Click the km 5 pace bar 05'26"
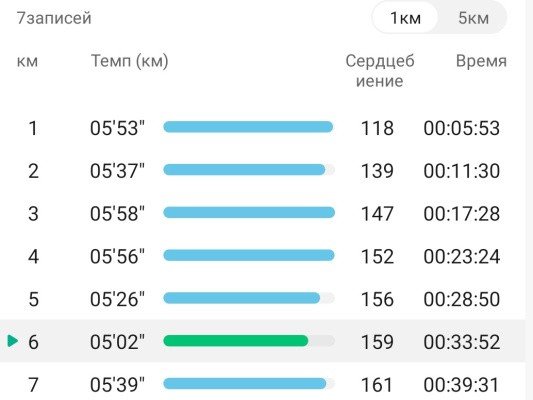 pyautogui.click(x=249, y=298)
